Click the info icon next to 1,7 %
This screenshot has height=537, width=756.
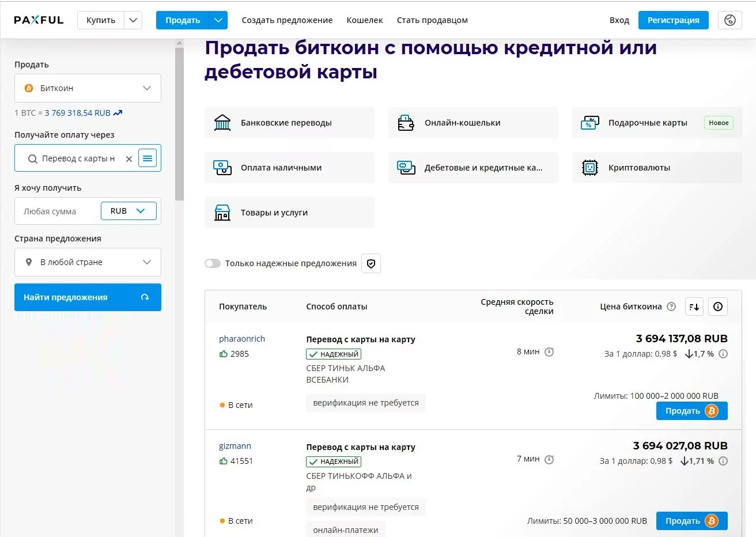point(723,354)
